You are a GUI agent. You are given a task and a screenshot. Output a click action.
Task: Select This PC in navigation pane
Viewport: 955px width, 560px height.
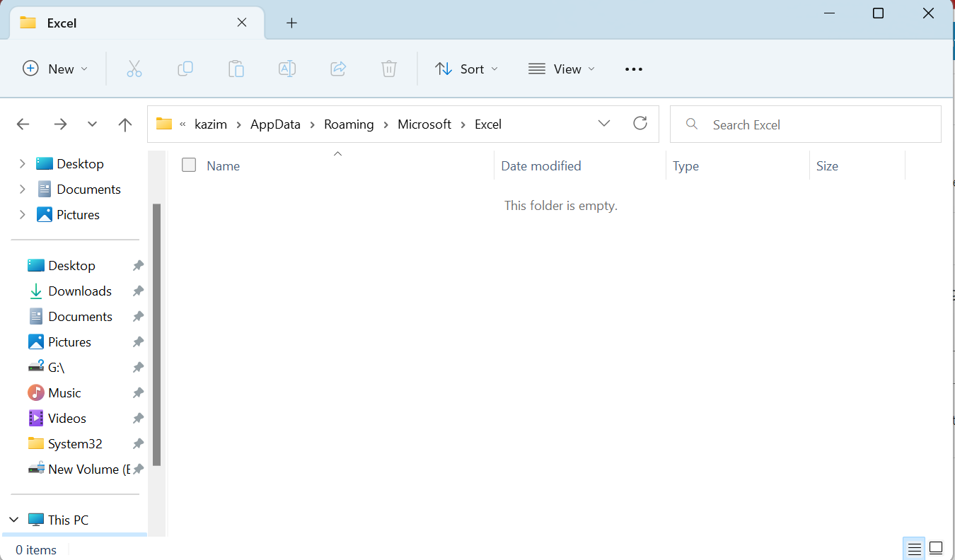(68, 520)
